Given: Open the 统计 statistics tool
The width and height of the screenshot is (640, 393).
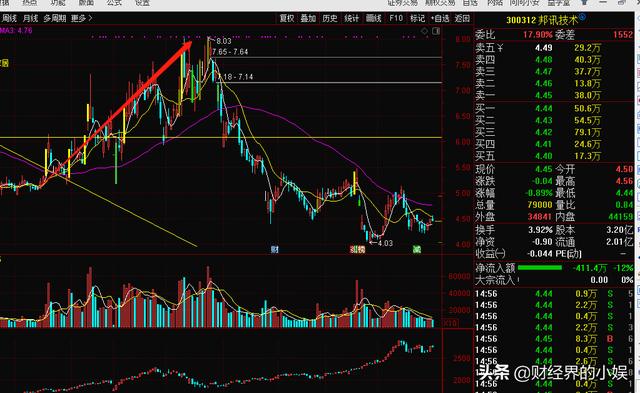Looking at the screenshot, I should 351,18.
